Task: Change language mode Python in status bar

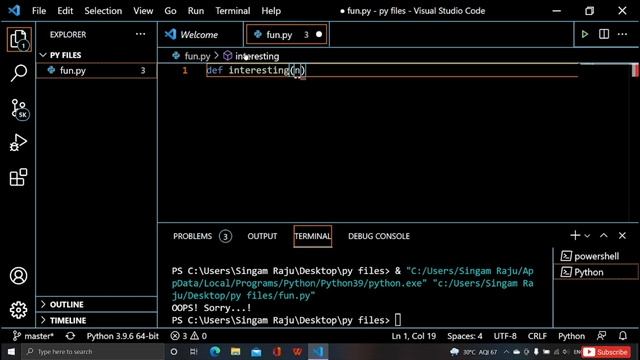Action: (x=571, y=336)
